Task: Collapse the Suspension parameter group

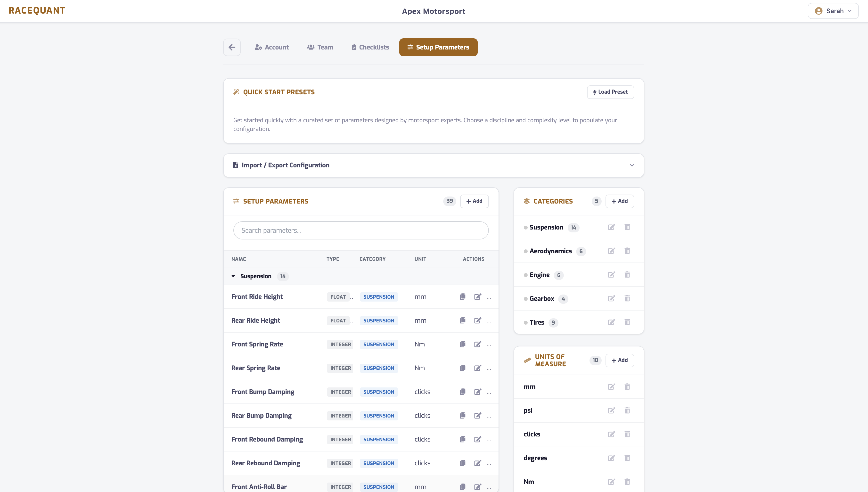Action: [x=233, y=276]
